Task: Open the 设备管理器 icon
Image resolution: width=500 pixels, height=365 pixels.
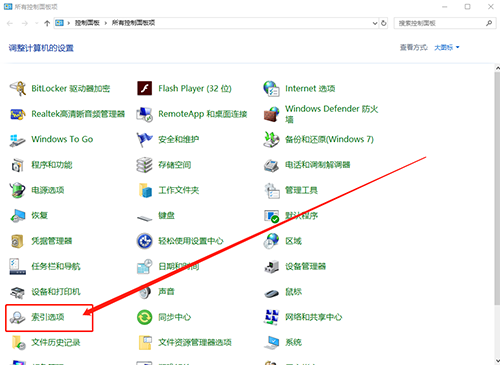Action: (x=271, y=266)
